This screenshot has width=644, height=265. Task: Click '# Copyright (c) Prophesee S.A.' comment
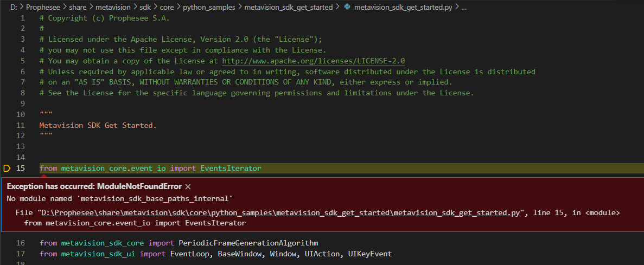click(105, 18)
